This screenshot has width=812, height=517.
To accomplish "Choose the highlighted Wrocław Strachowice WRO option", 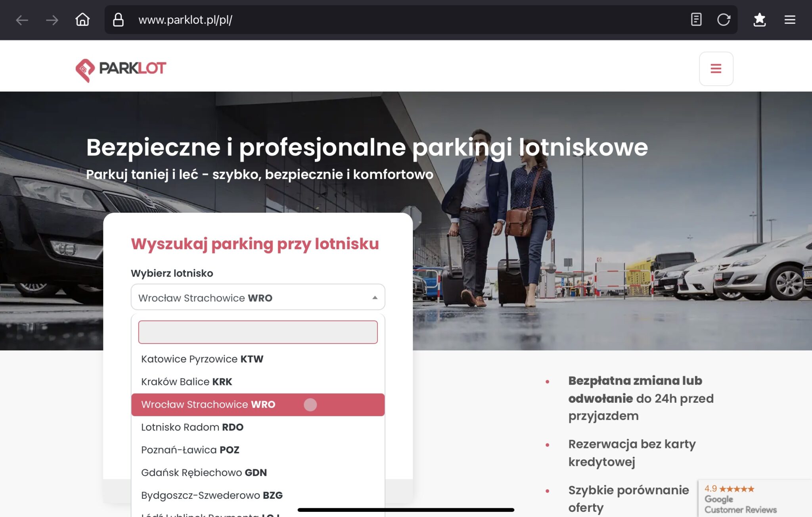I will click(x=258, y=405).
